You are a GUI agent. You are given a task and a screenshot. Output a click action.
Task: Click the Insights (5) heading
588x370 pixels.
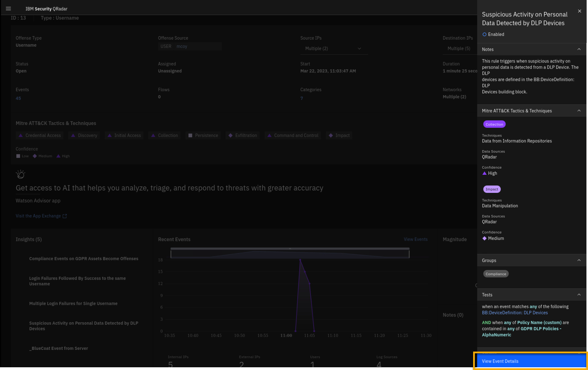pyautogui.click(x=29, y=240)
